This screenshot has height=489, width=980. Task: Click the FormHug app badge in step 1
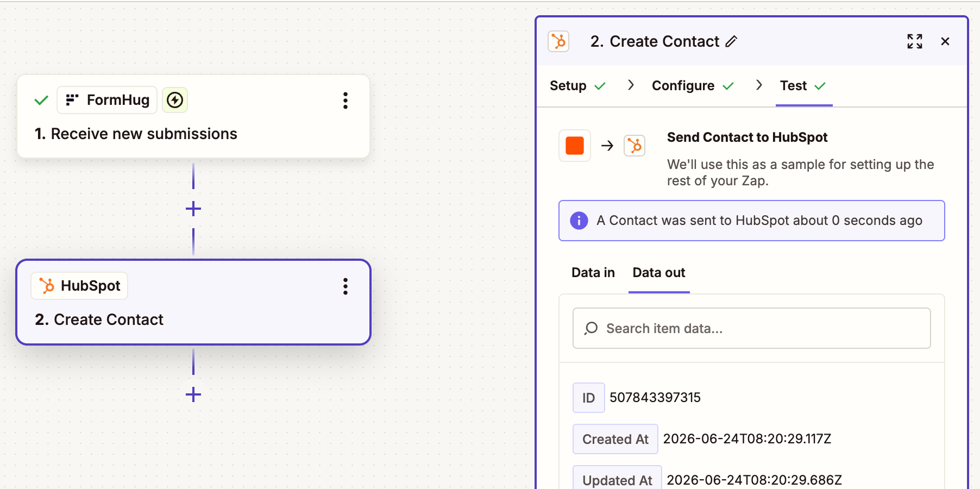[x=107, y=100]
